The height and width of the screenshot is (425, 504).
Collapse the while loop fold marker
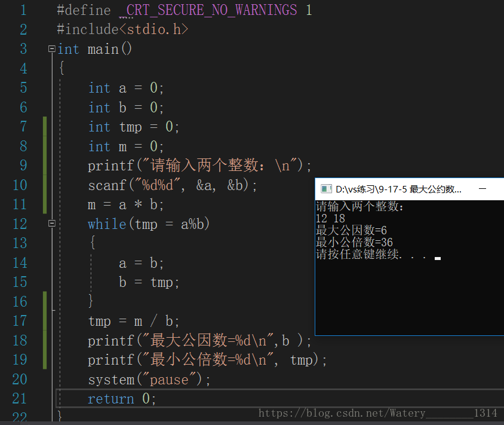pos(52,224)
